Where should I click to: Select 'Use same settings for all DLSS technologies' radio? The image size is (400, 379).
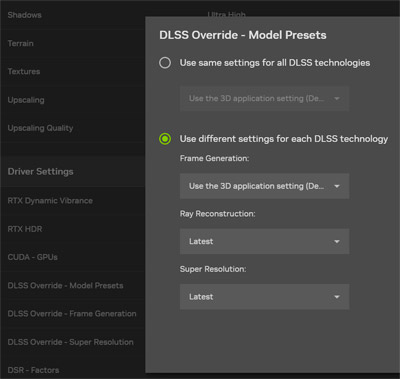click(x=165, y=63)
